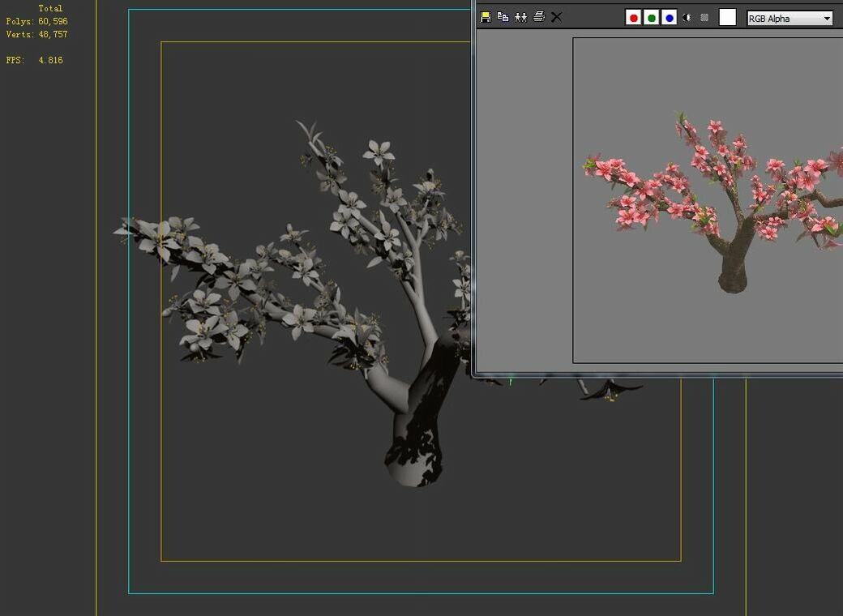Disable the green channel
843x616 pixels.
(x=651, y=16)
